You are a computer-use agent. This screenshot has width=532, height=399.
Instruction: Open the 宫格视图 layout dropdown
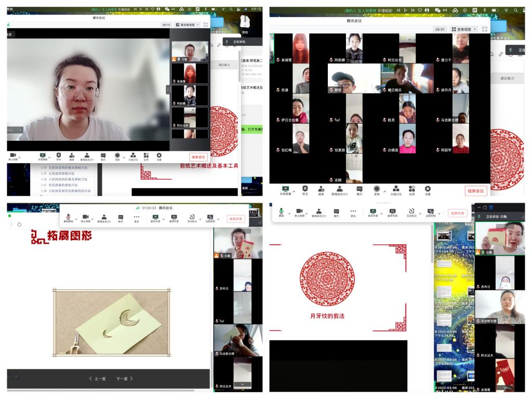[x=463, y=30]
